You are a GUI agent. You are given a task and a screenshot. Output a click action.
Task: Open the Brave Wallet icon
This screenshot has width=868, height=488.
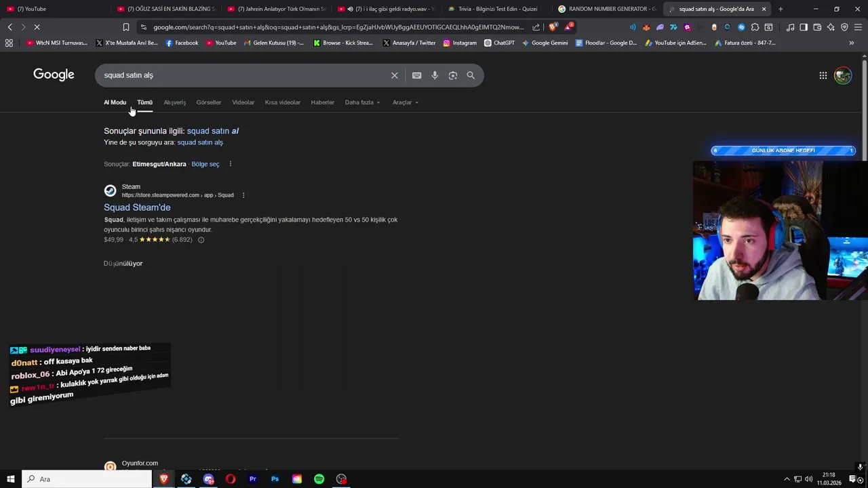pyautogui.click(x=817, y=27)
